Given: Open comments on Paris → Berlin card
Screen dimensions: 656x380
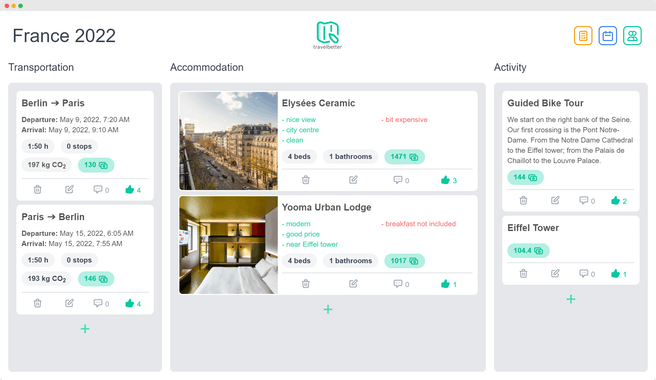Looking at the screenshot, I should (x=101, y=303).
